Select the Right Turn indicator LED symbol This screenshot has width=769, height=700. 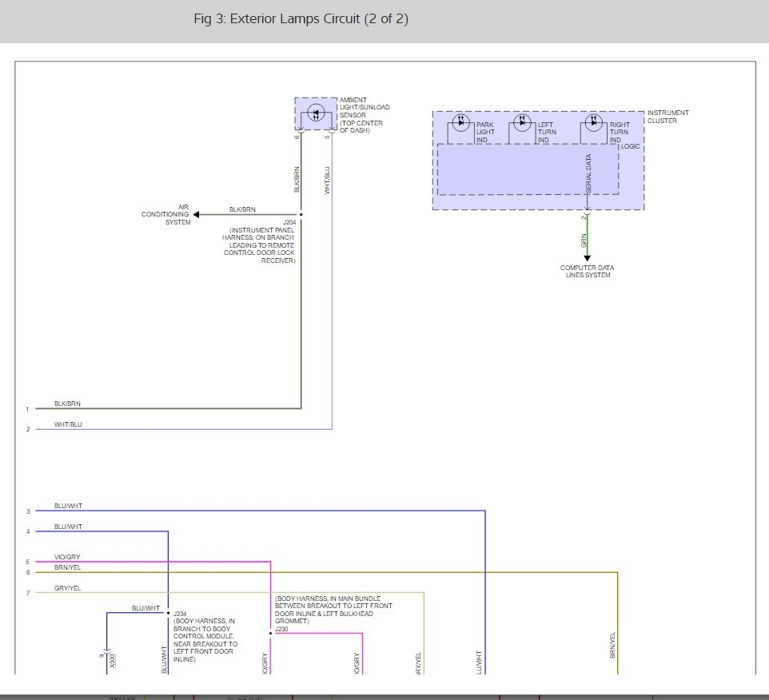point(592,122)
